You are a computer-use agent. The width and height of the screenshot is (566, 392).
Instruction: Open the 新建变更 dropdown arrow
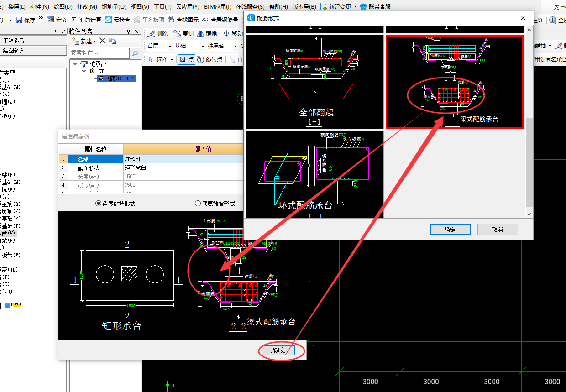[x=355, y=7]
